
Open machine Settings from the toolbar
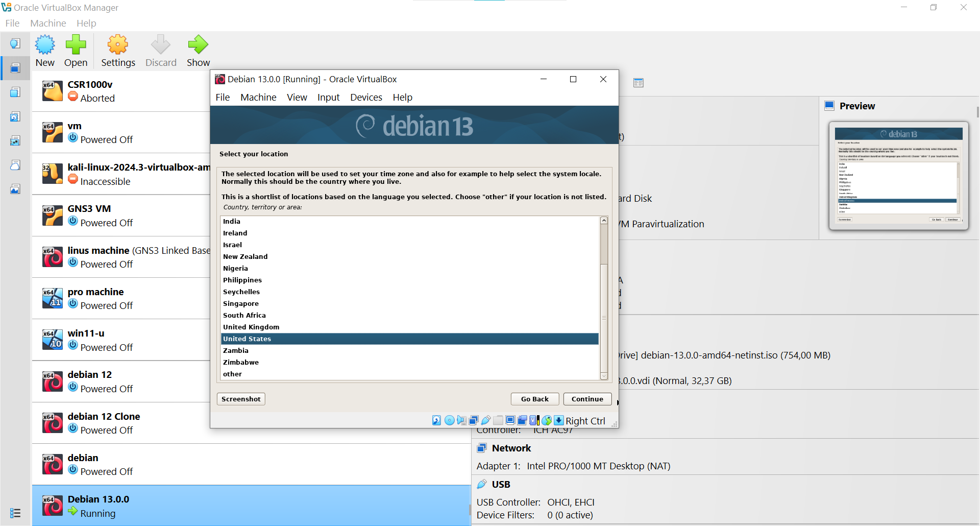click(118, 51)
